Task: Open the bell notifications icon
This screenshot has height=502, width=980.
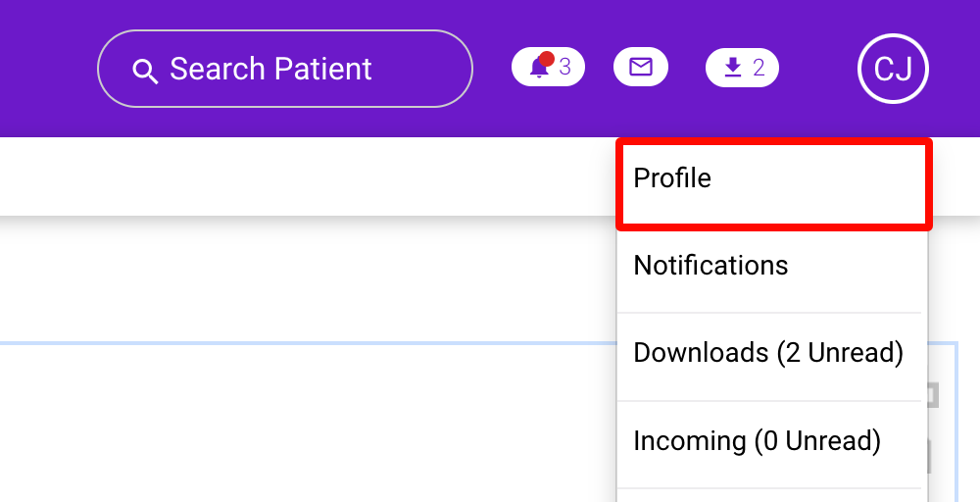Action: click(x=538, y=68)
